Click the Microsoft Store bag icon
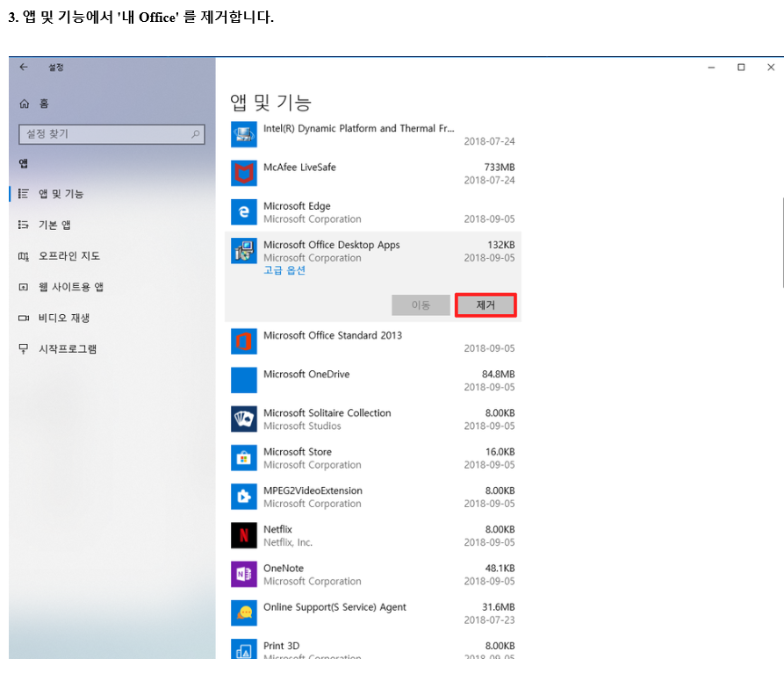Viewport: 784px width, 673px height. pyautogui.click(x=244, y=458)
